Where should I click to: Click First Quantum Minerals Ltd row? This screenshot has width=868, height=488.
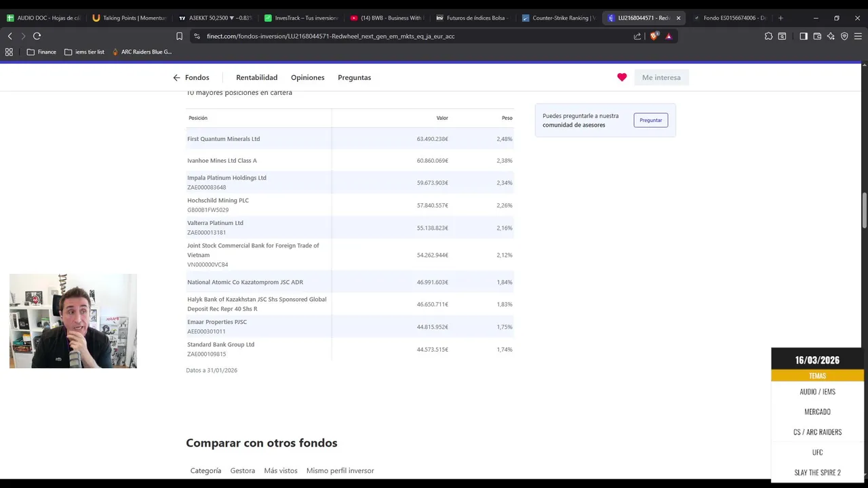(x=350, y=139)
